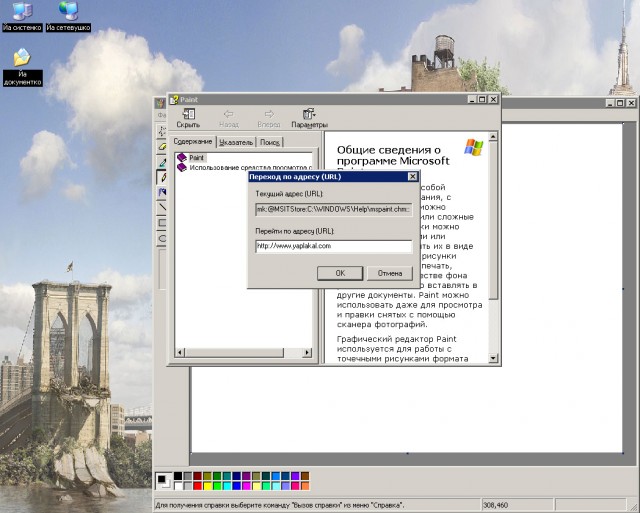Pick the bright red color swatch
Image resolution: width=640 pixels, height=513 pixels.
[198, 486]
